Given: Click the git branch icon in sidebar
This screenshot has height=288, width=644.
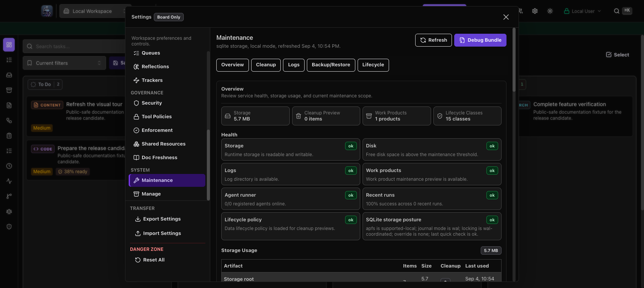Looking at the screenshot, I should pos(9,196).
